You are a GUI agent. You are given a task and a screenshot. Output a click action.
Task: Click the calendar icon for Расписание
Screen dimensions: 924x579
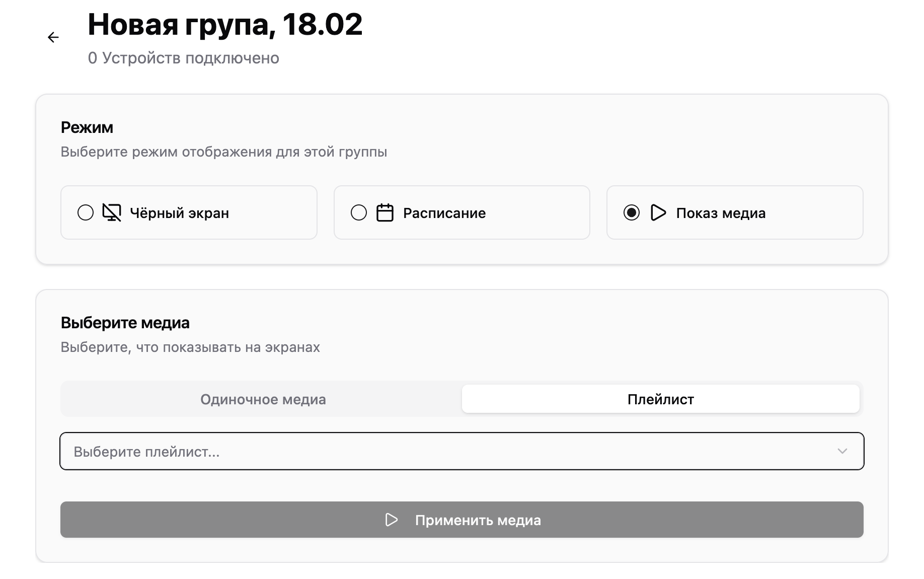click(x=385, y=212)
